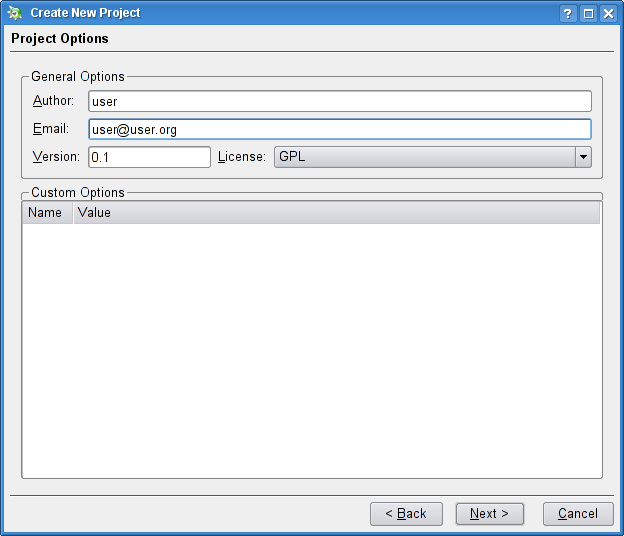Click the Version field showing 0.1
The width and height of the screenshot is (624, 536).
pos(149,157)
